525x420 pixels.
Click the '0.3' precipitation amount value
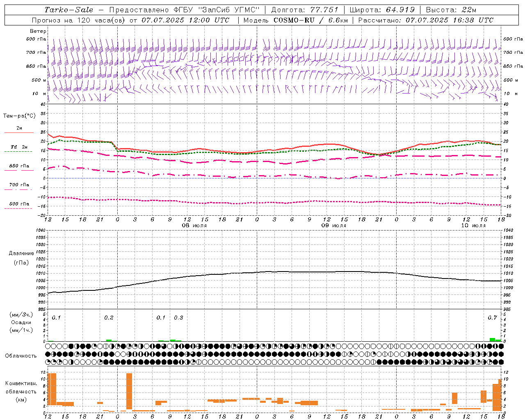[x=178, y=318]
